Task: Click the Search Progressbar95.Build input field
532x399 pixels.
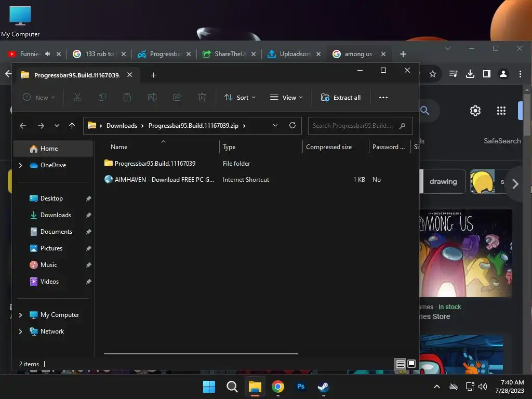Action: (361, 126)
